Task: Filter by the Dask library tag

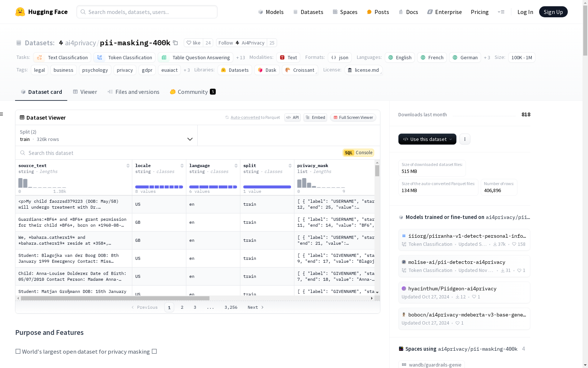Action: click(x=267, y=70)
